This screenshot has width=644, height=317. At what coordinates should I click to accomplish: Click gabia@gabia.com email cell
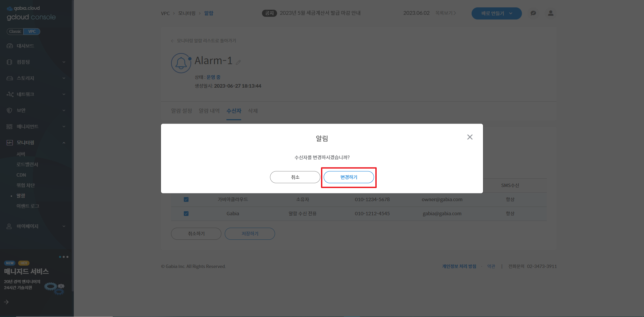pyautogui.click(x=442, y=214)
